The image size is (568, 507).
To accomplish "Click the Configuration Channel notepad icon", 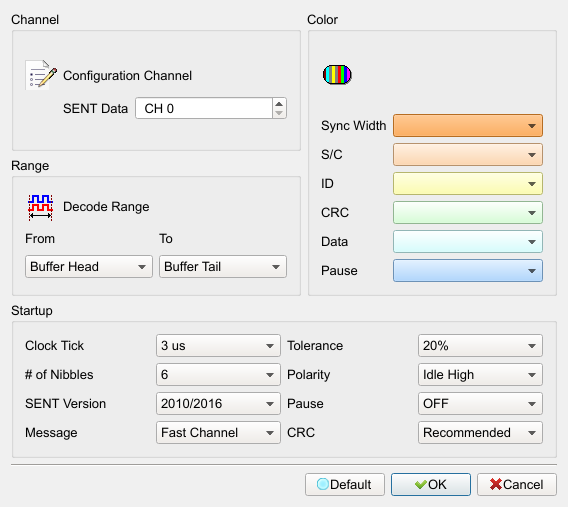I will pyautogui.click(x=41, y=75).
